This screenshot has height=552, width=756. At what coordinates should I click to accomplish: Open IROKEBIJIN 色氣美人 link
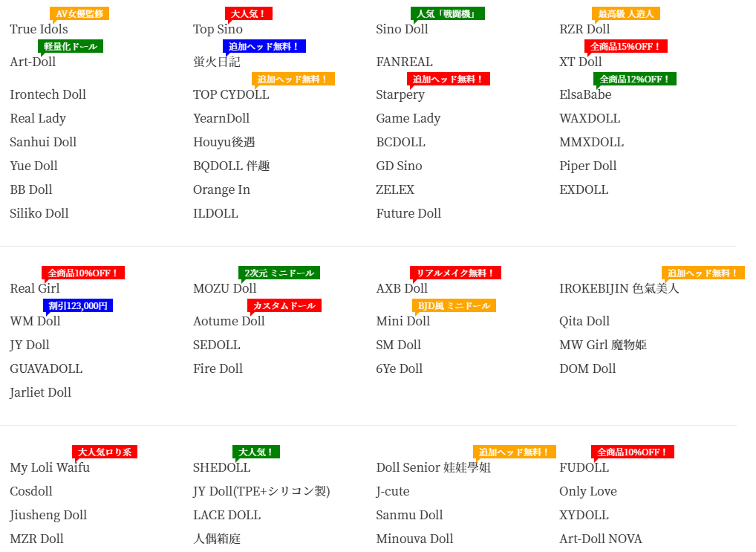(619, 288)
